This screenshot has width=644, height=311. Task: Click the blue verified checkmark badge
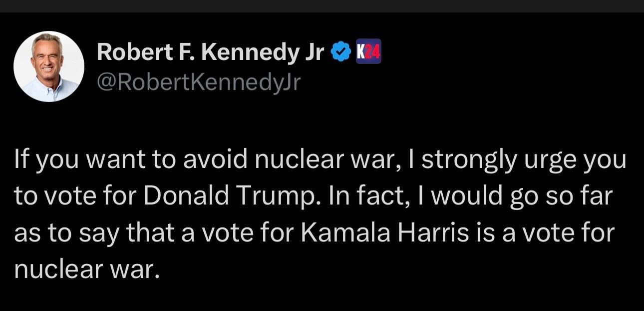tap(341, 51)
